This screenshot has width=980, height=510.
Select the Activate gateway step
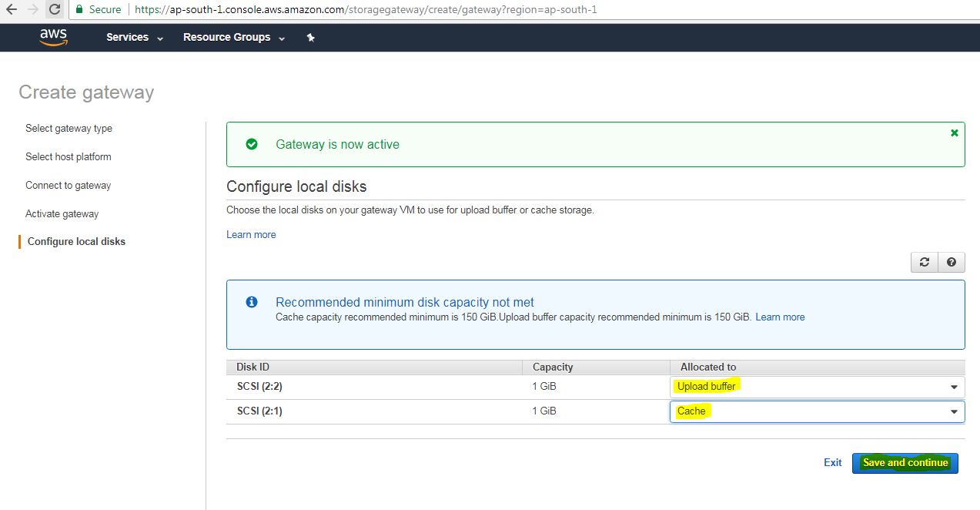click(62, 214)
